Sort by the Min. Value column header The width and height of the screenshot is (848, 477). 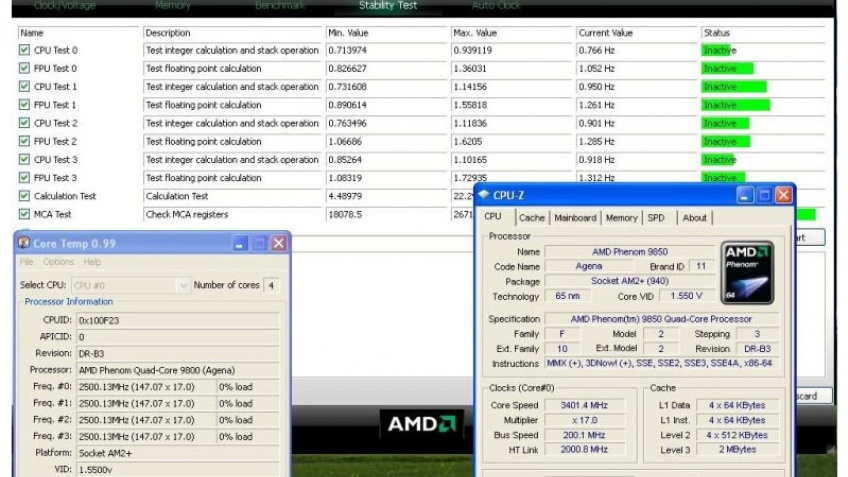387,32
